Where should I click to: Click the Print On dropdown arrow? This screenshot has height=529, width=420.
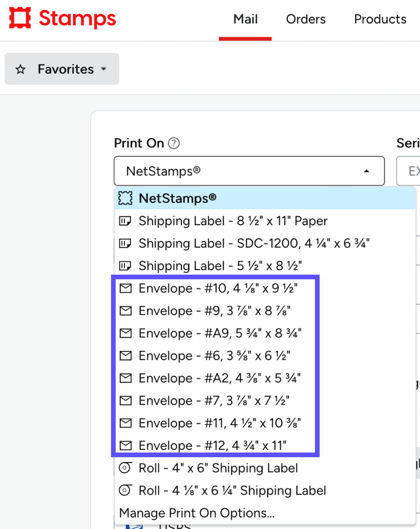[366, 171]
